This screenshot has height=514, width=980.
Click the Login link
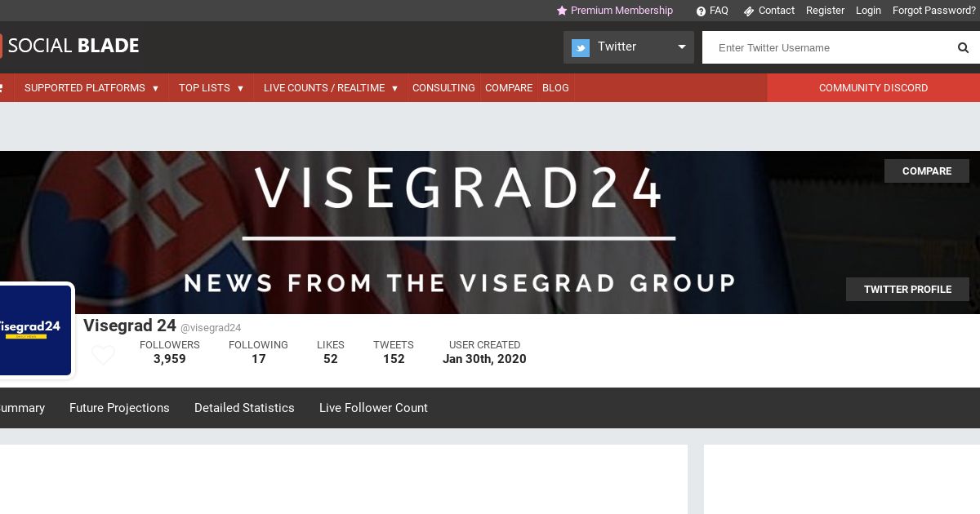tap(868, 11)
